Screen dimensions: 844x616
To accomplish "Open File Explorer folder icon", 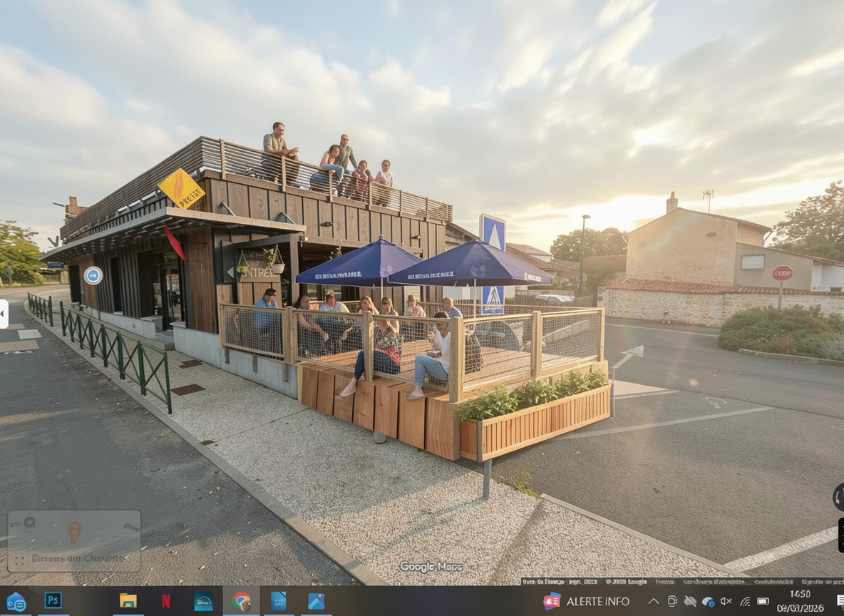I will tap(128, 601).
